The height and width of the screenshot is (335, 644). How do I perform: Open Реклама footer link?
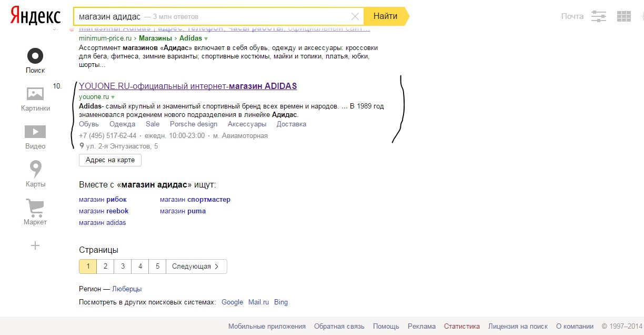pos(421,327)
